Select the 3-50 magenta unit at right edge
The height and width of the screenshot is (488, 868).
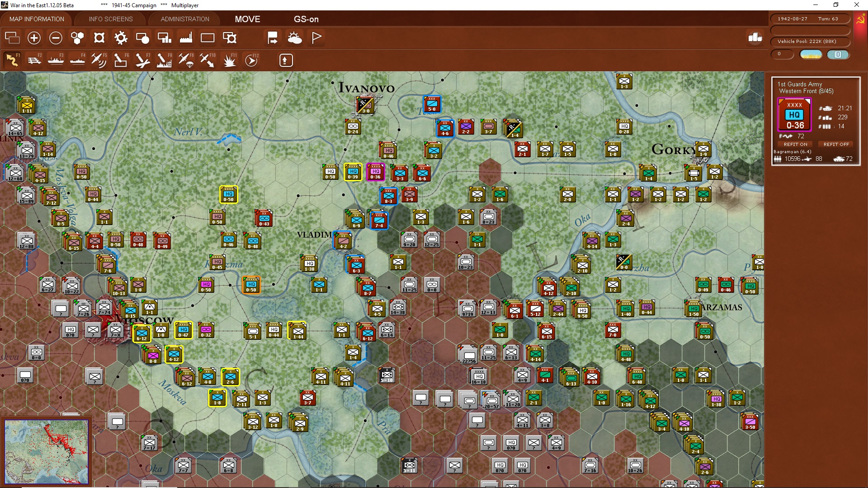tap(750, 422)
